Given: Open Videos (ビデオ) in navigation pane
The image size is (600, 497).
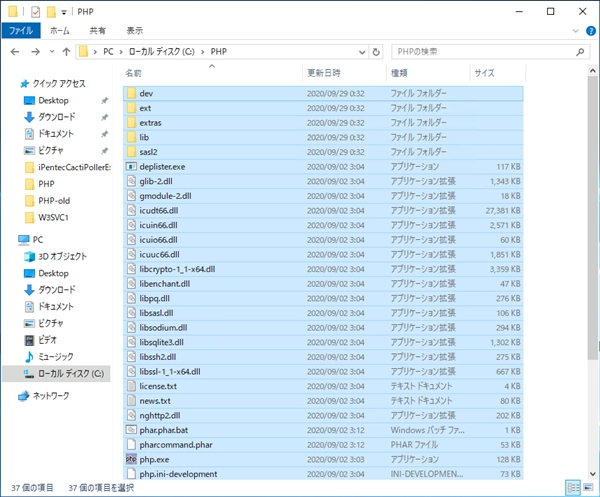Looking at the screenshot, I should (40, 340).
